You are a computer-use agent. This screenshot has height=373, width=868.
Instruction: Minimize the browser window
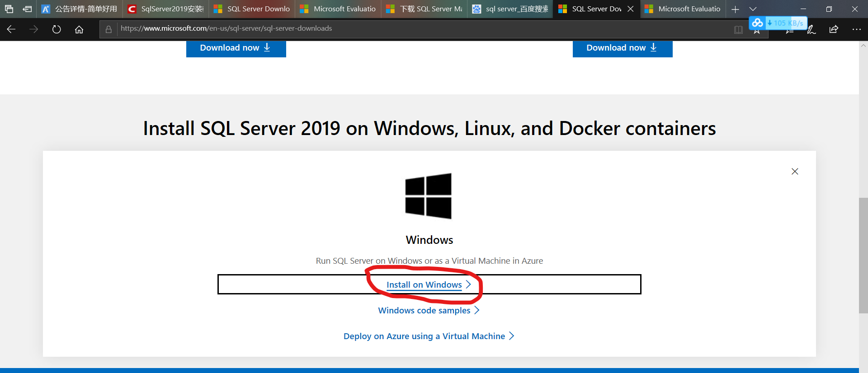tap(803, 9)
